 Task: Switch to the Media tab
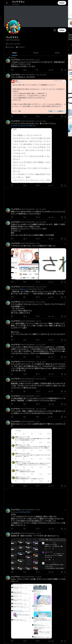57,53
